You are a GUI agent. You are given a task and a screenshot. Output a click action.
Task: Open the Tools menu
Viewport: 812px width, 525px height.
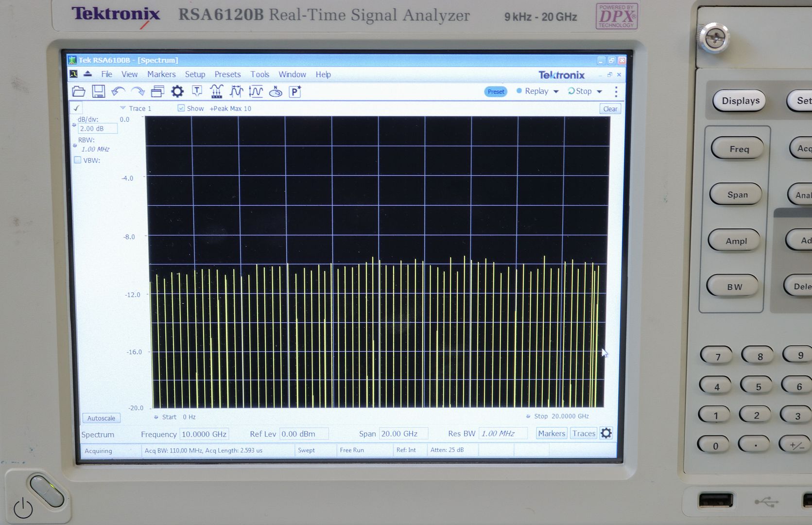tap(259, 74)
